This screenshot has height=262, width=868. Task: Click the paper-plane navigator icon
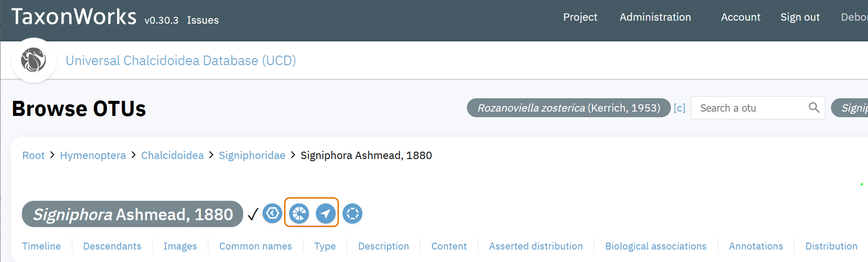325,213
